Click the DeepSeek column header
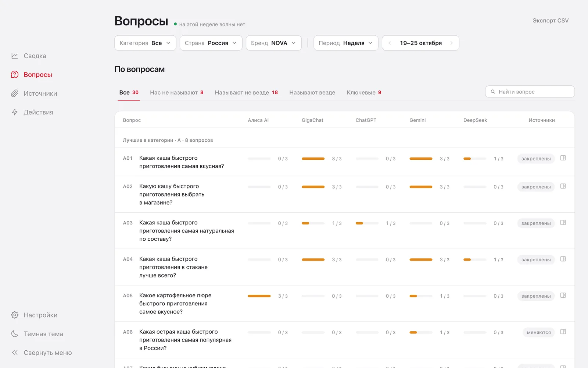The image size is (588, 368). 475,120
